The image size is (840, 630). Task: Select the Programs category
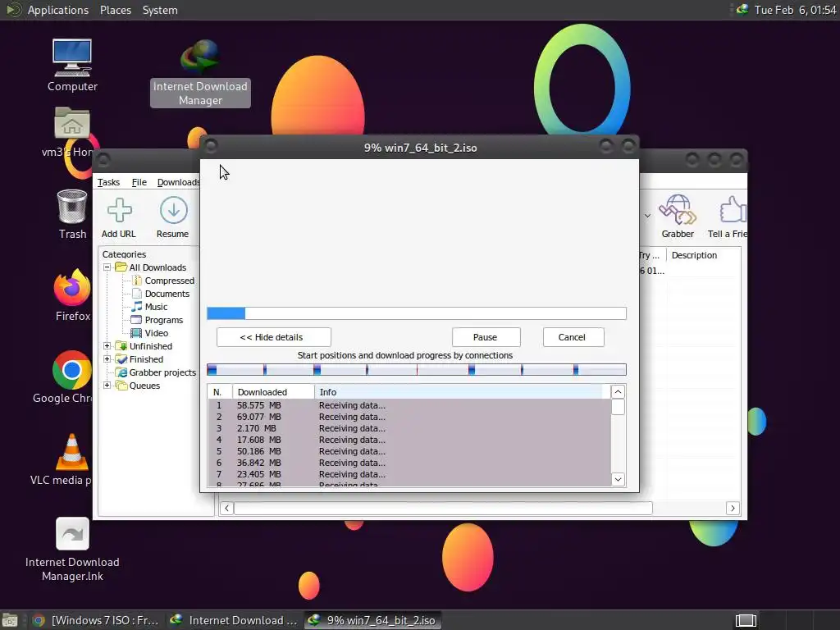click(163, 320)
